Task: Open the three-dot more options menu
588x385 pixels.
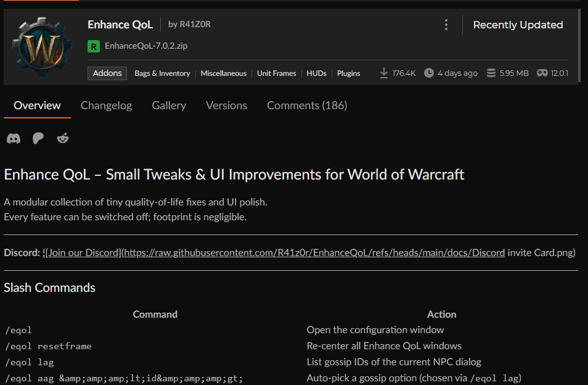Action: point(446,25)
